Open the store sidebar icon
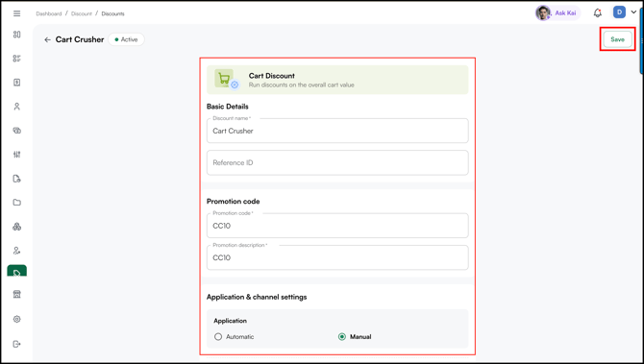Image resolution: width=644 pixels, height=364 pixels. tap(17, 294)
